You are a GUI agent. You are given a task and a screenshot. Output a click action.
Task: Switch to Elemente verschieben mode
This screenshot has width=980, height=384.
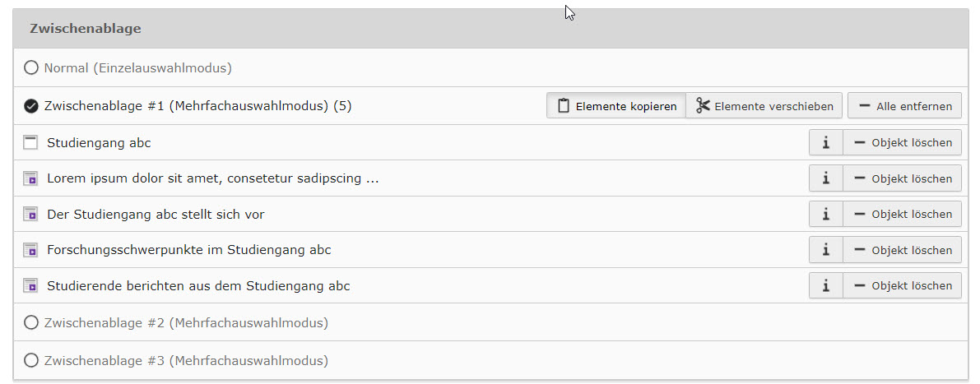point(764,105)
